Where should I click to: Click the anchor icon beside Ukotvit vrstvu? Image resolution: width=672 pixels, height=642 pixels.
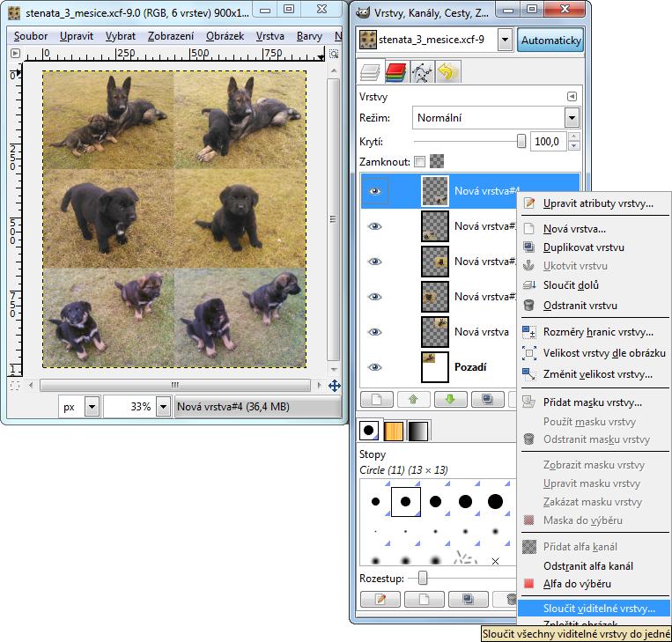point(528,266)
